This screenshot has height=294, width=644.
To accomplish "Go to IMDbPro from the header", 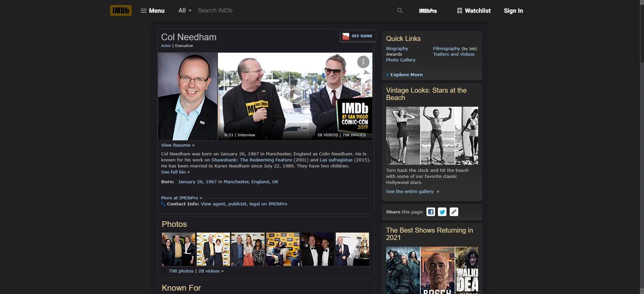I will point(428,11).
